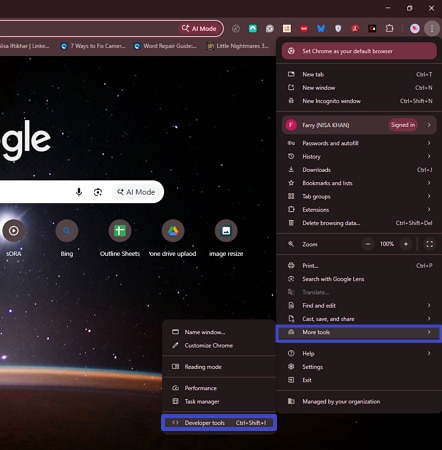The height and width of the screenshot is (450, 442).
Task: Open the Farry (NISA KHAN) profile row
Action: tap(359, 125)
